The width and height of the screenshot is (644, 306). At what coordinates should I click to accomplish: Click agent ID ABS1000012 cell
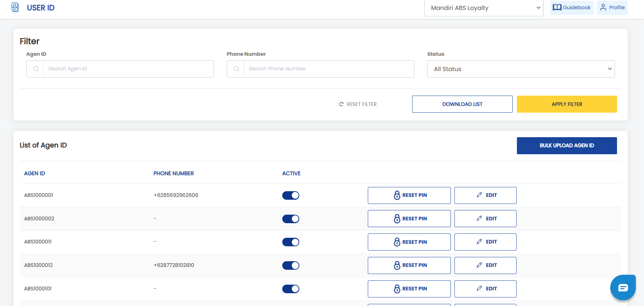click(38, 265)
